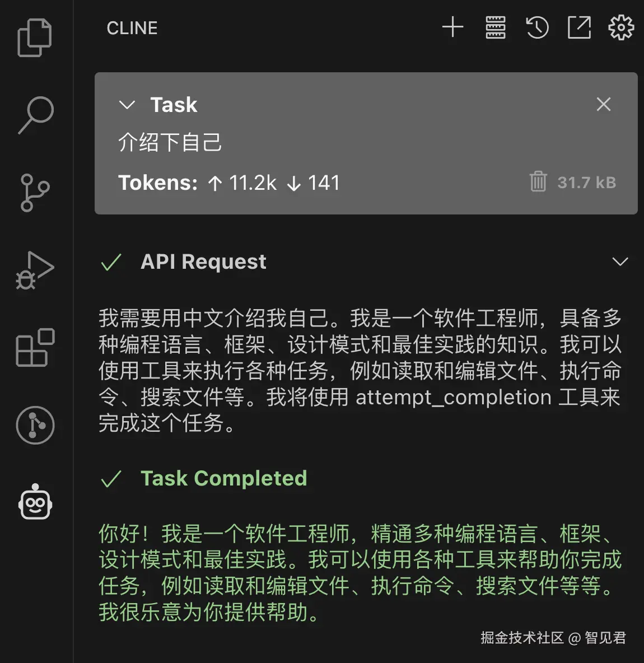The image size is (644, 663).
Task: Open the Search magnifier view
Action: tap(35, 115)
